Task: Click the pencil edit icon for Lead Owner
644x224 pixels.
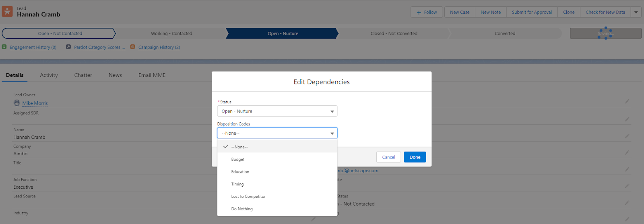Action: click(627, 101)
